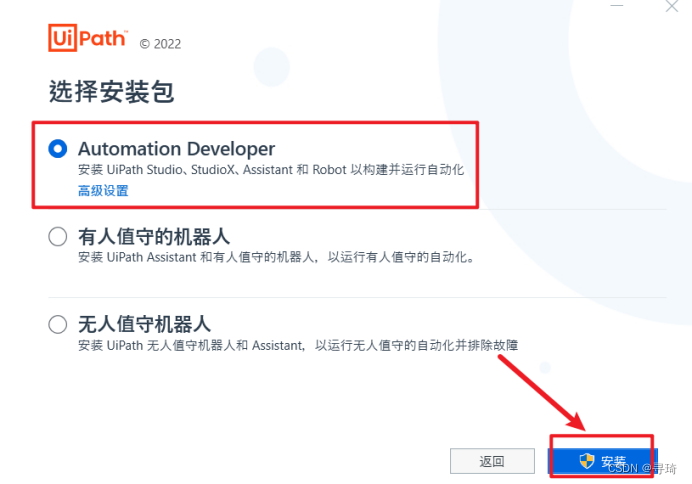Open the 高级设置 link
The image size is (692, 484).
103,191
